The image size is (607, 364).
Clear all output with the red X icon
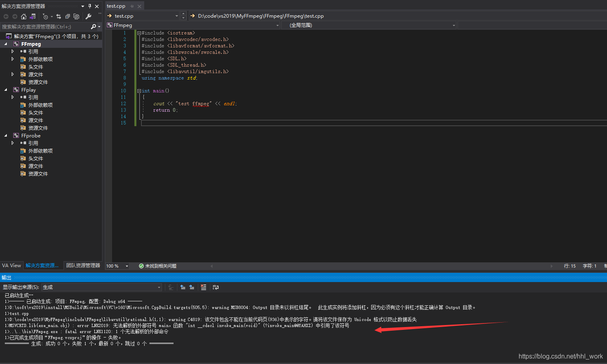point(204,287)
